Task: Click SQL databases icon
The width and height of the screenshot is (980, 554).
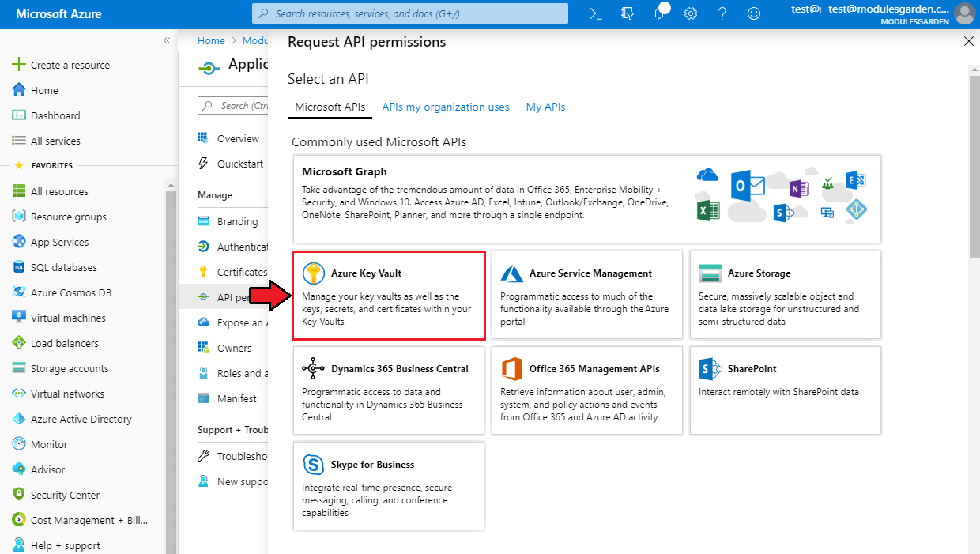Action: click(19, 267)
